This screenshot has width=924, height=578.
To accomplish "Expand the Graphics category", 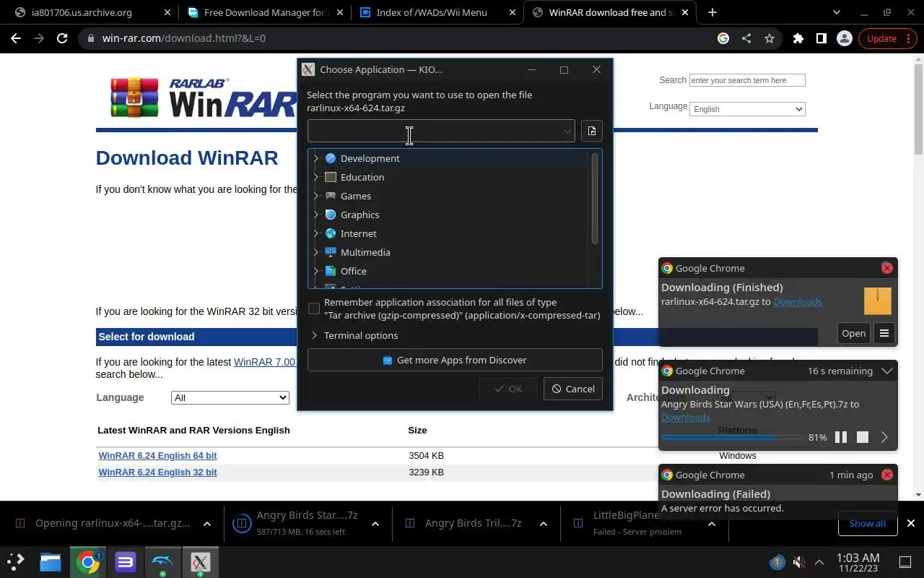I will 315,215.
